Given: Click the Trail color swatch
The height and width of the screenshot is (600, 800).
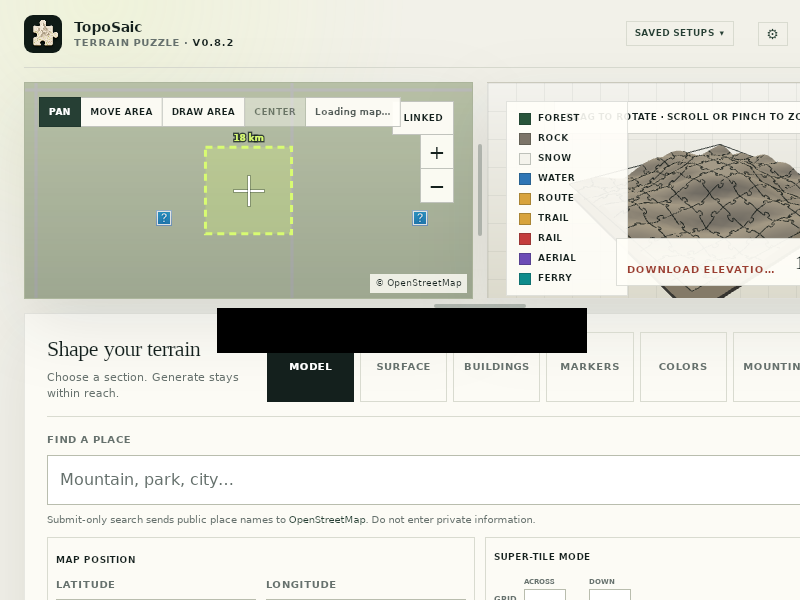Looking at the screenshot, I should point(525,218).
